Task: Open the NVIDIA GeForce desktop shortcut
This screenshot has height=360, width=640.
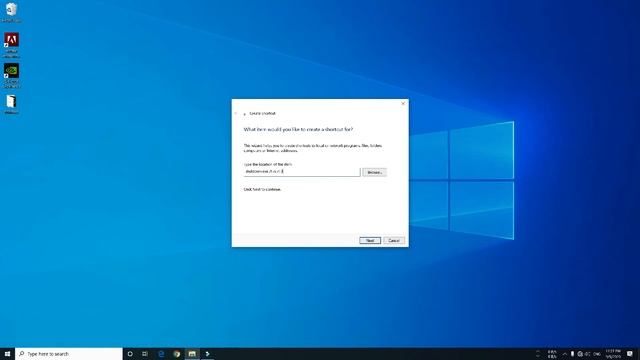Action: click(11, 75)
